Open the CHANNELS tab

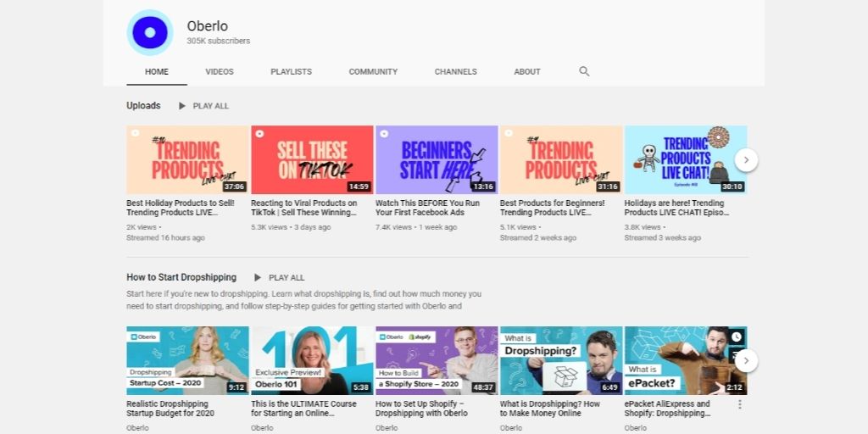(x=455, y=72)
